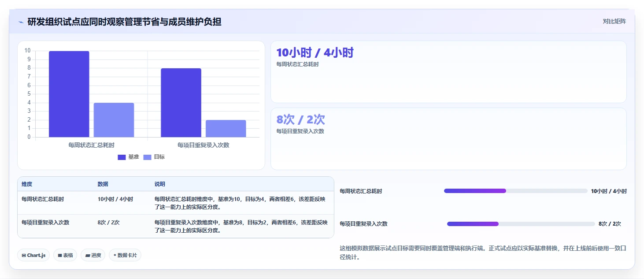
Task: Click the 8次 / 2次 value beside progress bar
Action: point(610,224)
